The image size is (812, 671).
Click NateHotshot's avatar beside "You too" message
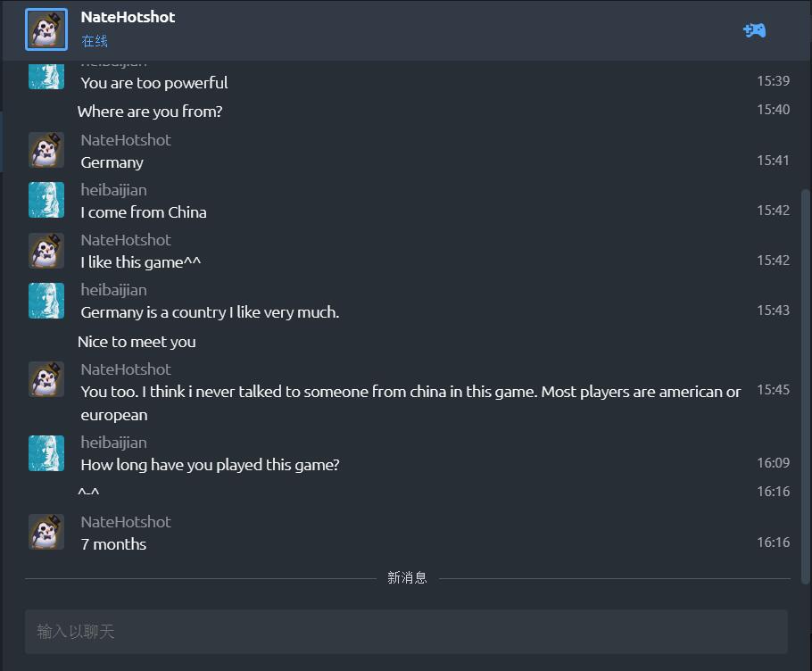pyautogui.click(x=46, y=380)
